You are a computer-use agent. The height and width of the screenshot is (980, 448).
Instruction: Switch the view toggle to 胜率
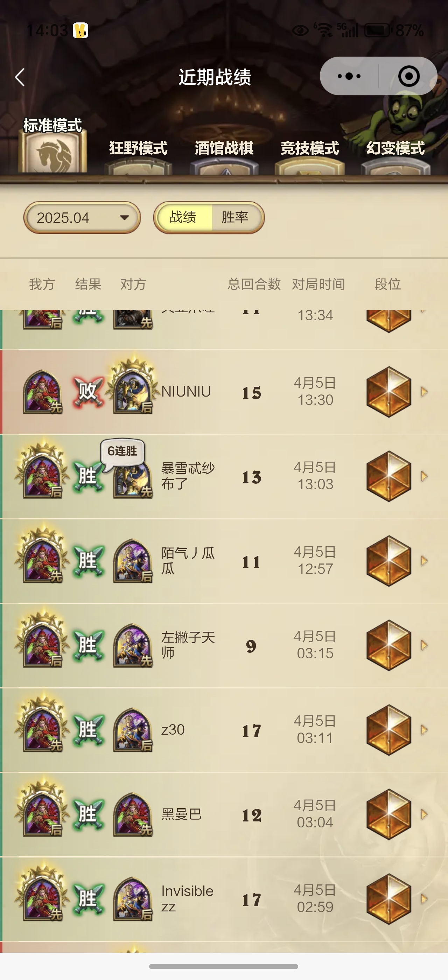[x=236, y=217]
